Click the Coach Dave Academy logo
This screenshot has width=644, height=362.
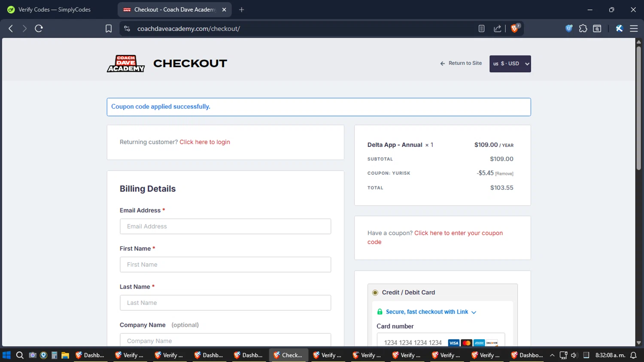pyautogui.click(x=126, y=64)
